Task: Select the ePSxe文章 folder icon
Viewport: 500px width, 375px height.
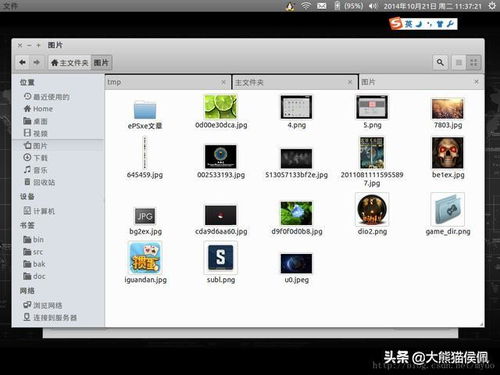Action: (145, 109)
